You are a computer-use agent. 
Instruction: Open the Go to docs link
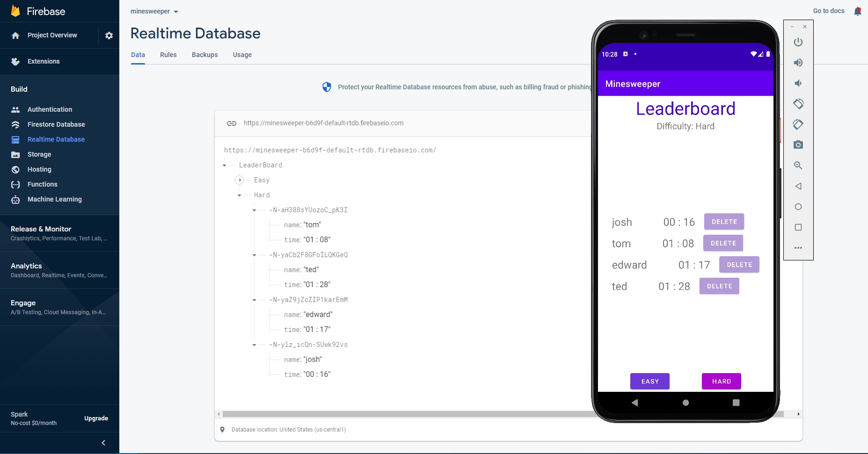pos(829,11)
